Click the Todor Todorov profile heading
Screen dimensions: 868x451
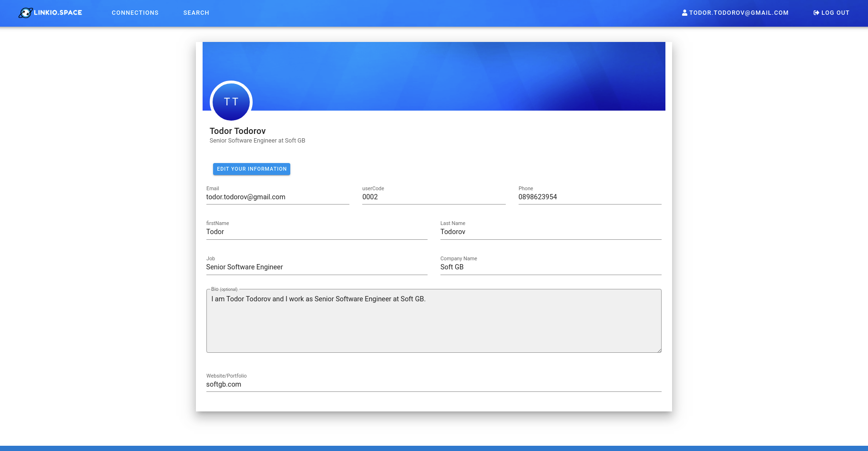(x=237, y=131)
